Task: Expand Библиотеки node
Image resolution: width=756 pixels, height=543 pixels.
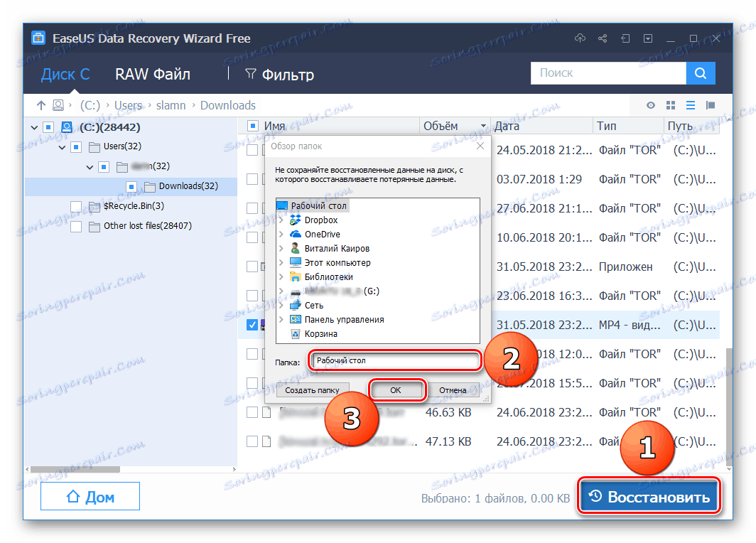Action: click(x=281, y=276)
